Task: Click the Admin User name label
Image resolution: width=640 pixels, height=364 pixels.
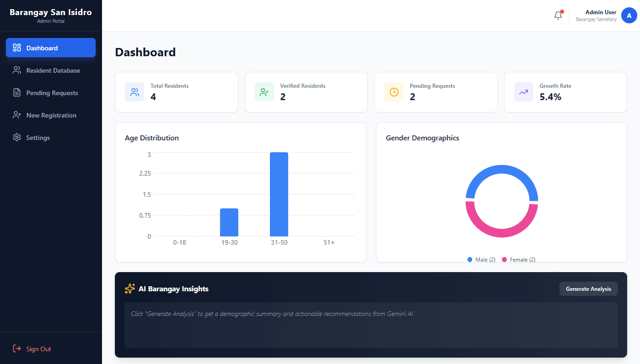Action: pos(601,12)
